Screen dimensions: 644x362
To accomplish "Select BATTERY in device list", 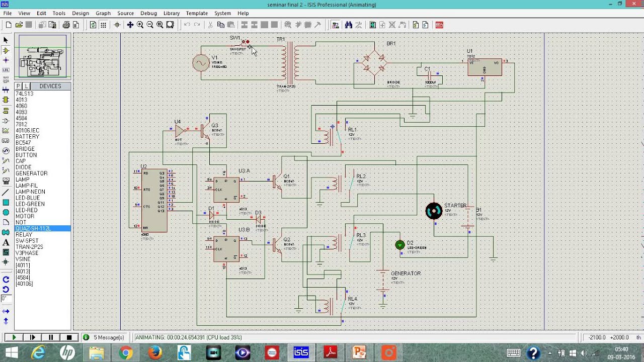I will pos(42,137).
